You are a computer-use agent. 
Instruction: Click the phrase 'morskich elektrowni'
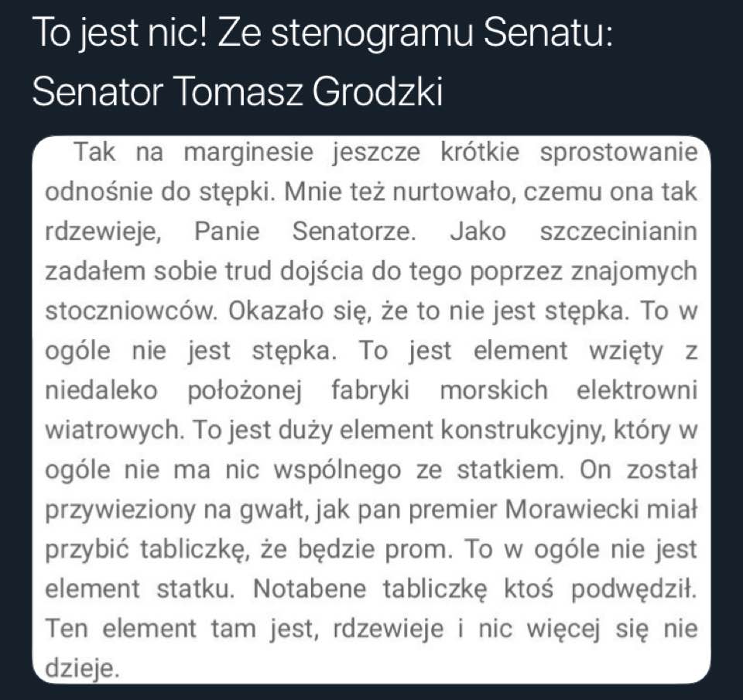pos(569,391)
